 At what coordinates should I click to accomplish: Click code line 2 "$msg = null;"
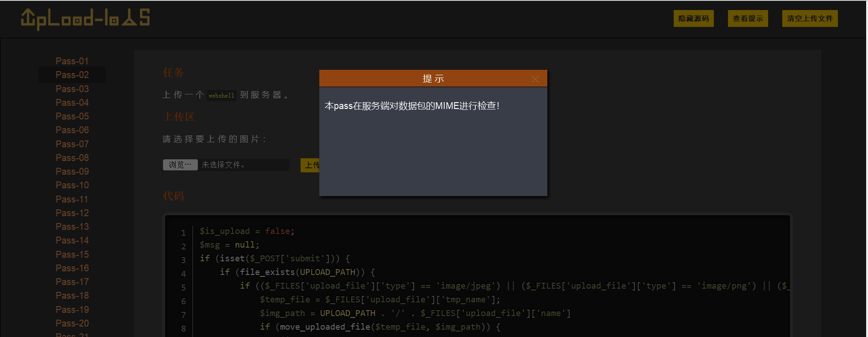[229, 245]
